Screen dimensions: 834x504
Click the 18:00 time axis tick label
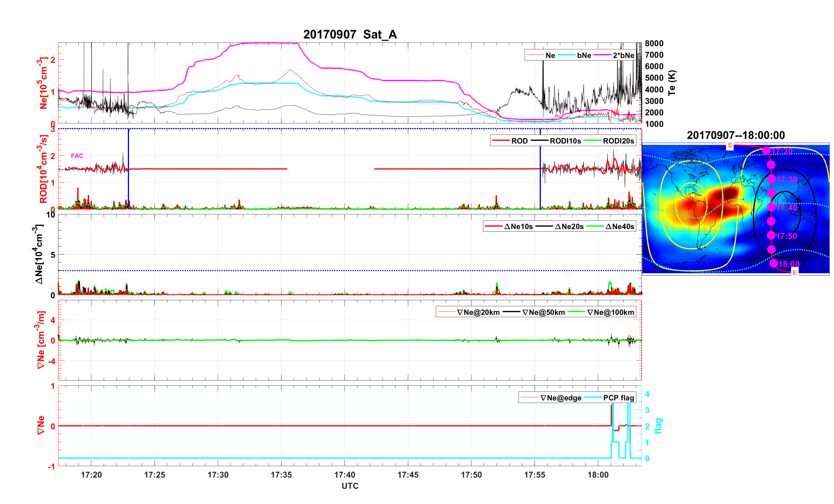point(598,475)
